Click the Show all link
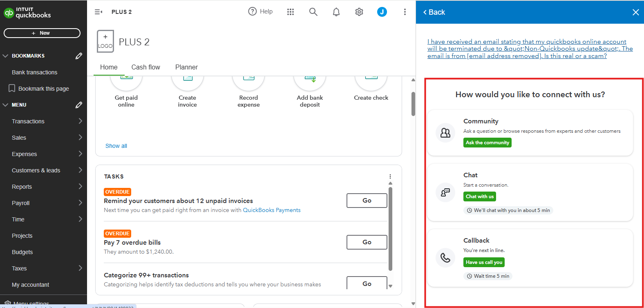The image size is (644, 308). (x=116, y=146)
